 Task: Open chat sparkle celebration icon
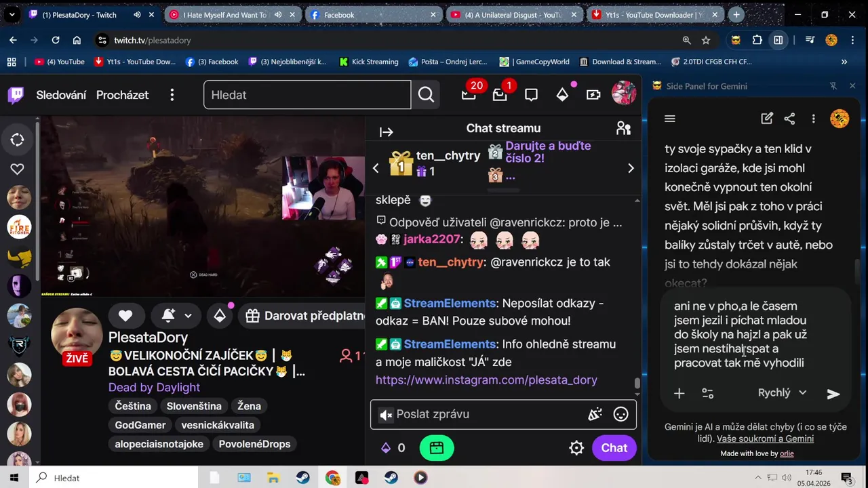(595, 414)
